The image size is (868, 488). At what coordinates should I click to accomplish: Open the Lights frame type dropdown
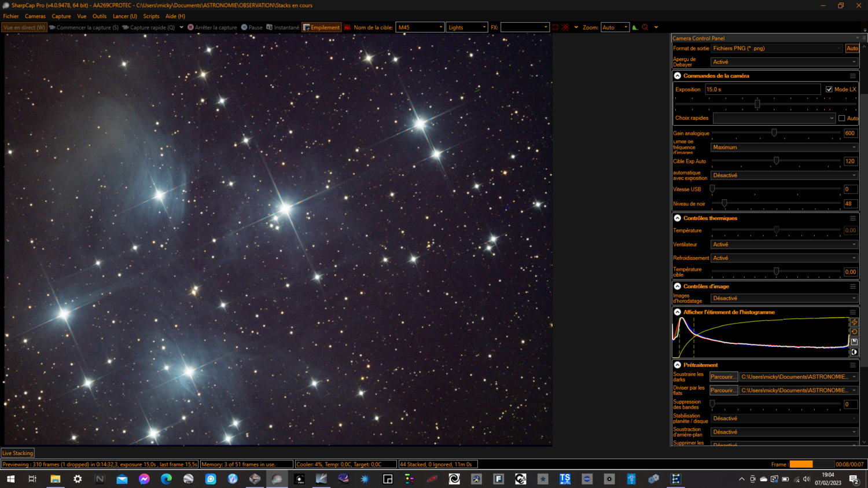click(484, 27)
